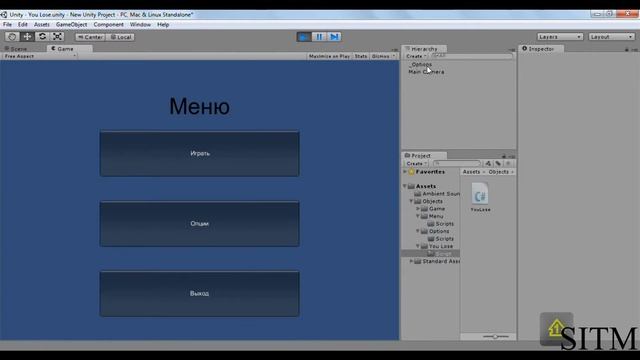The height and width of the screenshot is (360, 640).
Task: Click the Search by Label icon
Action: tap(498, 163)
